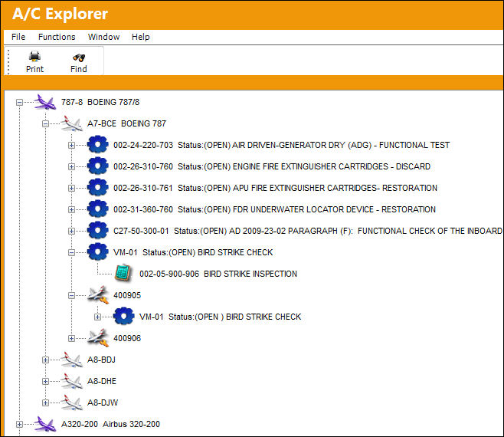Image resolution: width=504 pixels, height=437 pixels.
Task: Select ENGINE FIRE EXTINGUISHER CARTRIDGES - DISCARD row
Action: pyautogui.click(x=272, y=166)
